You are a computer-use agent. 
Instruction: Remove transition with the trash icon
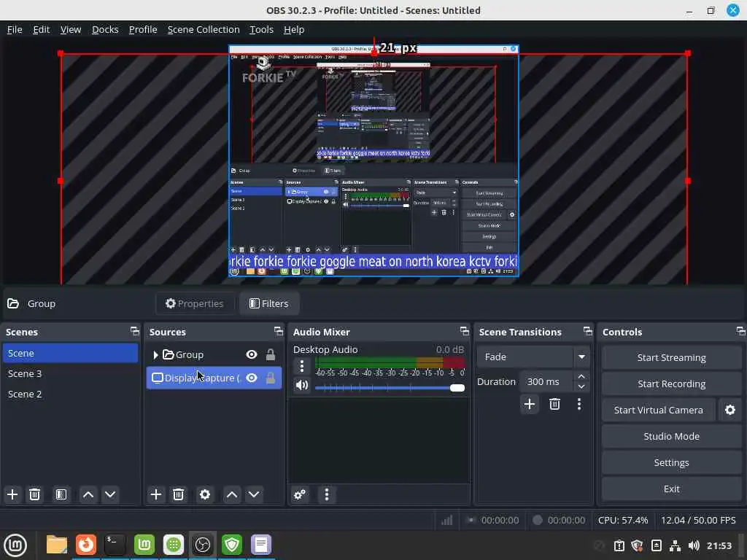point(554,404)
